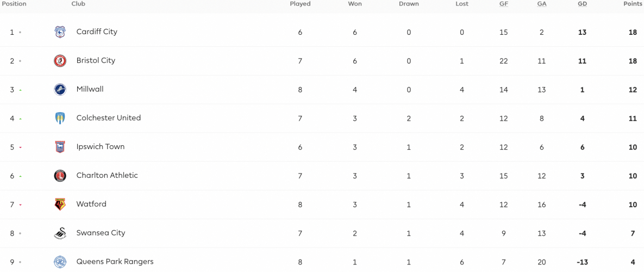The width and height of the screenshot is (644, 272).
Task: Click the GF column header abbreviation
Action: pos(504,4)
